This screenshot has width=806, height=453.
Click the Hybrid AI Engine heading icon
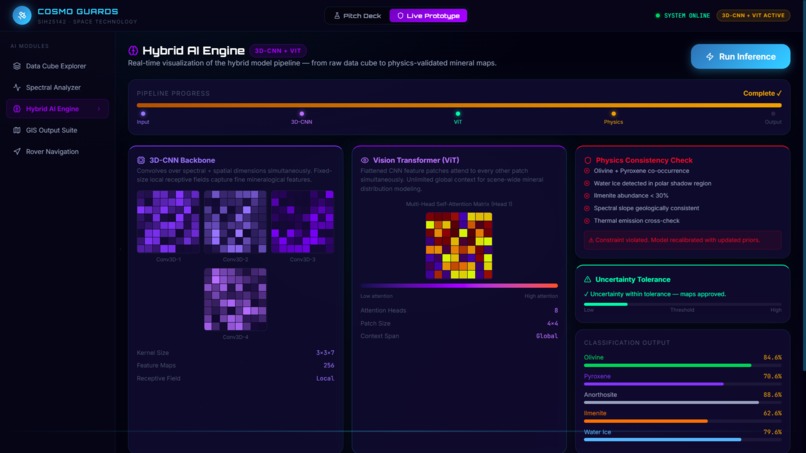[x=133, y=50]
